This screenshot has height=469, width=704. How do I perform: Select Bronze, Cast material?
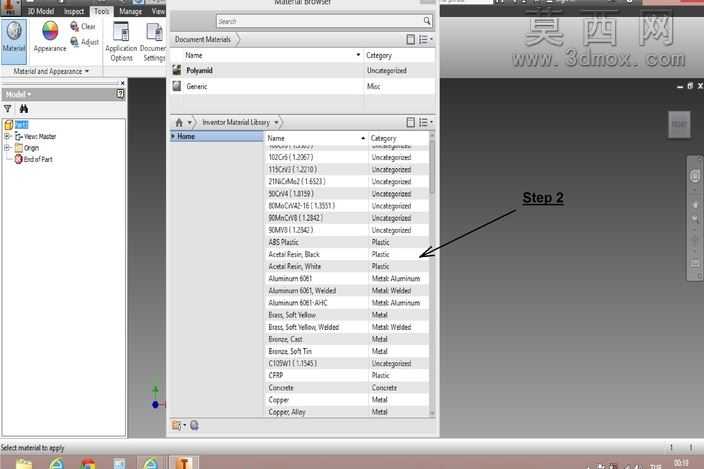347,339
